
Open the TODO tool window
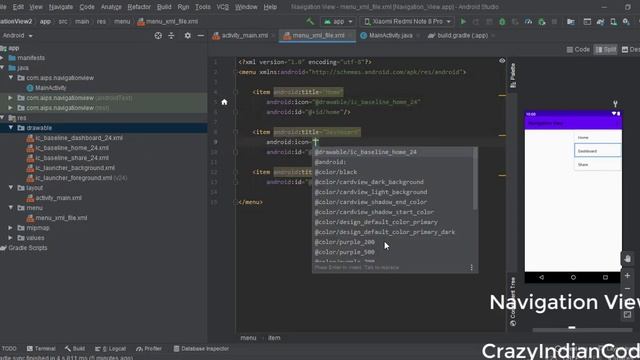[x=9, y=349]
